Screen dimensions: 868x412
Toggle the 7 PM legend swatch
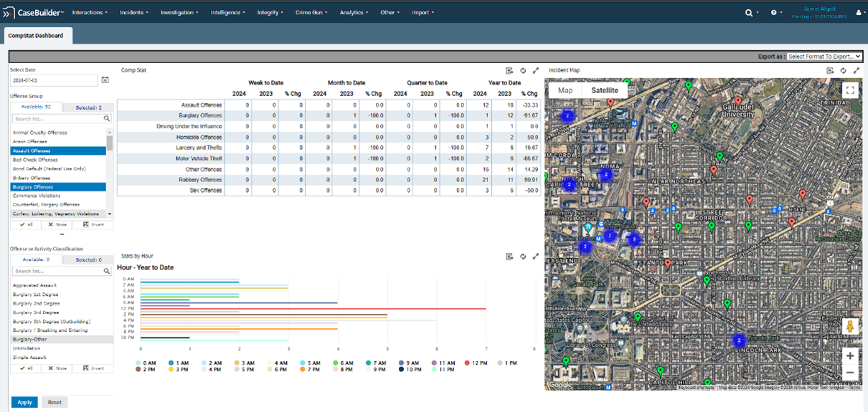point(302,369)
